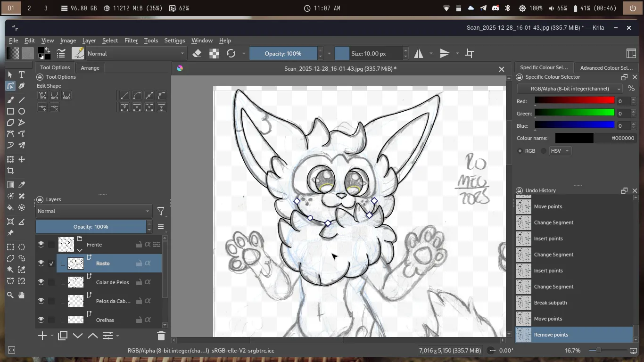
Task: Select the Zoom magnifier tool
Action: tap(10, 295)
